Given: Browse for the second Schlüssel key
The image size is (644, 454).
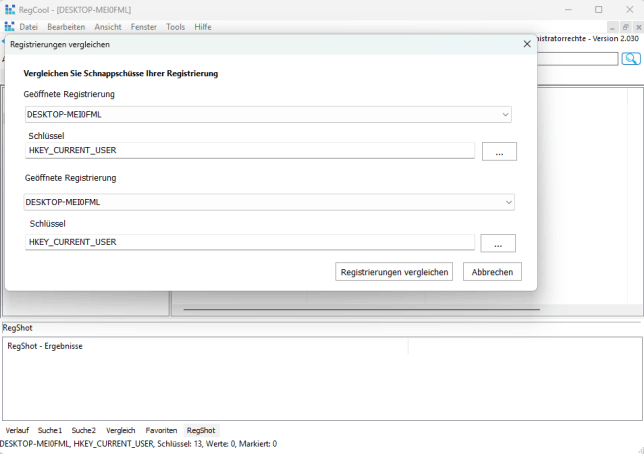Looking at the screenshot, I should (497, 243).
